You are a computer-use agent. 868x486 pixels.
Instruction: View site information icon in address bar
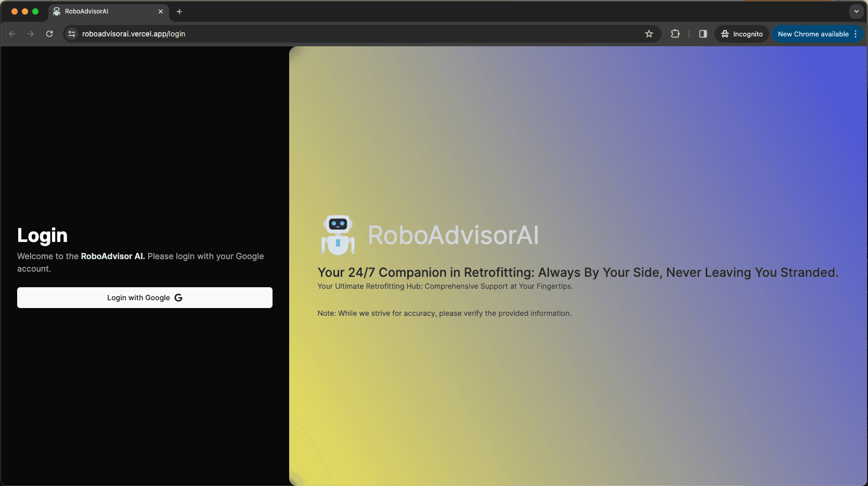pos(72,34)
